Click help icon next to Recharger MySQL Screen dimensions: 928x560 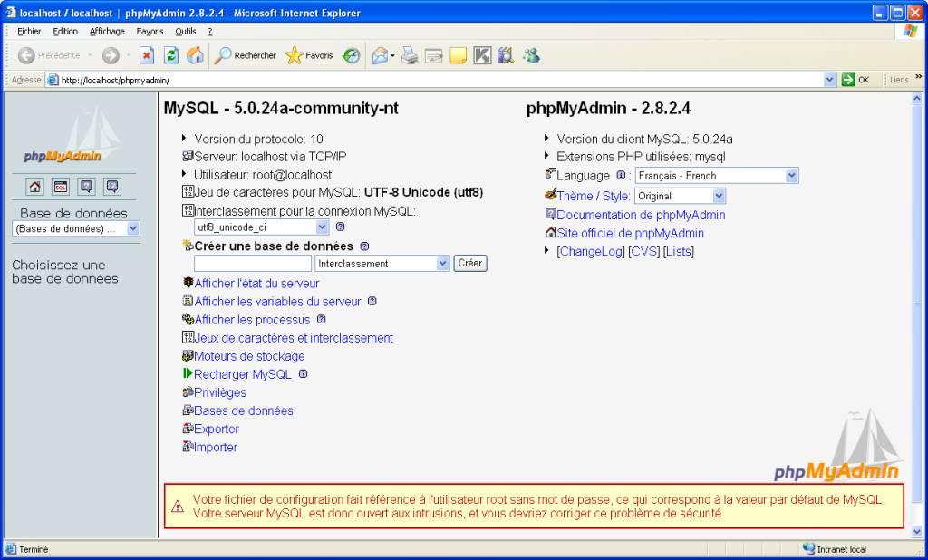(303, 373)
